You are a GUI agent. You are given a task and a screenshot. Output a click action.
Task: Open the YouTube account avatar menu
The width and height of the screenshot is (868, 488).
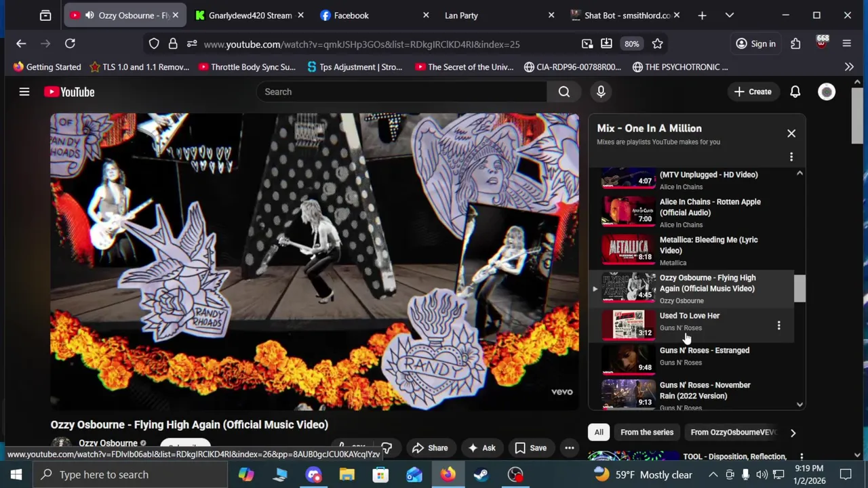(827, 91)
